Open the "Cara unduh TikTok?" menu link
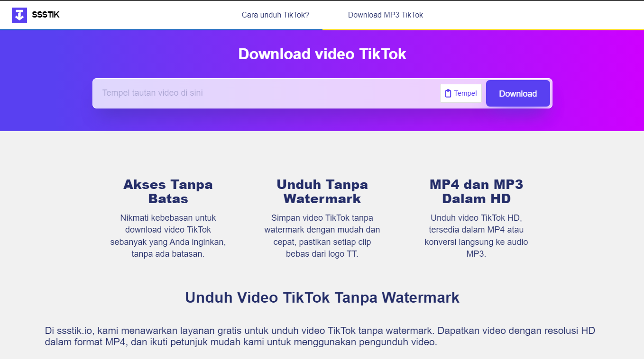The width and height of the screenshot is (644, 359). click(275, 15)
